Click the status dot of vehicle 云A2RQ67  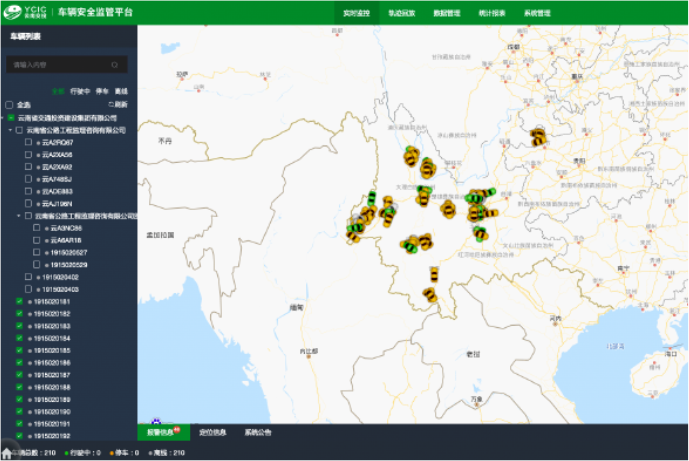39,143
